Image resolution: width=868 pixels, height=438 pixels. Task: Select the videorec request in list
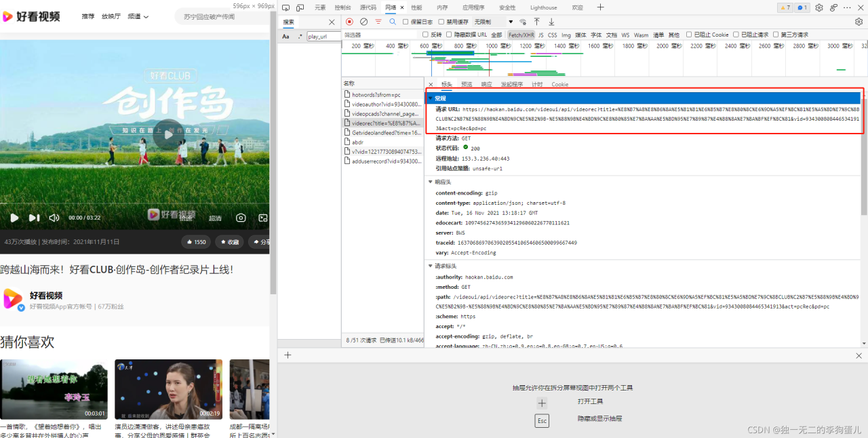[x=383, y=123]
